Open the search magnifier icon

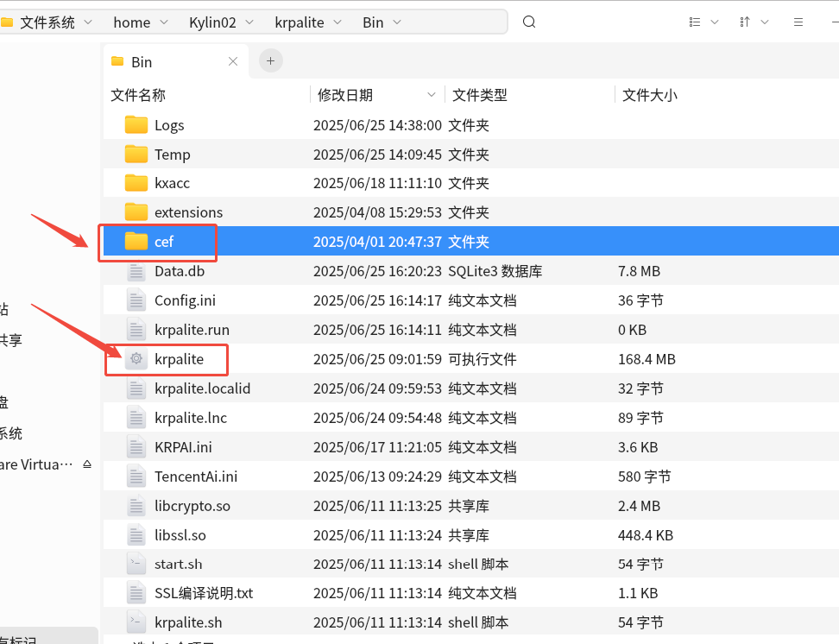click(x=528, y=22)
